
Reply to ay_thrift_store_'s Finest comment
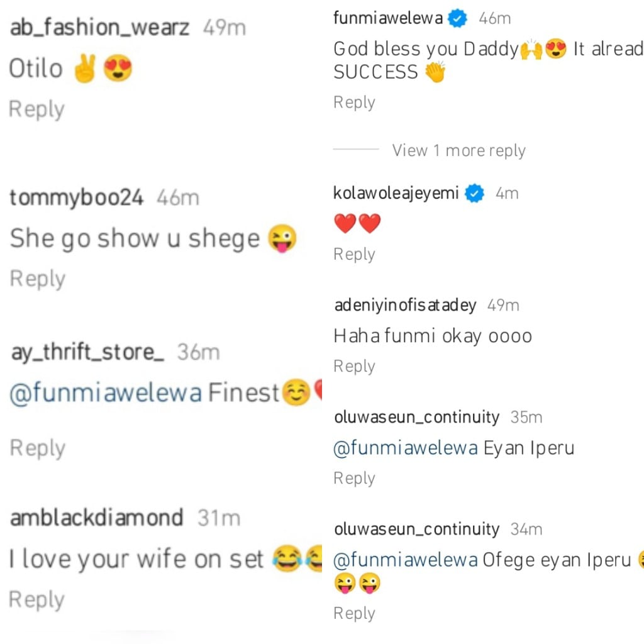click(x=38, y=448)
